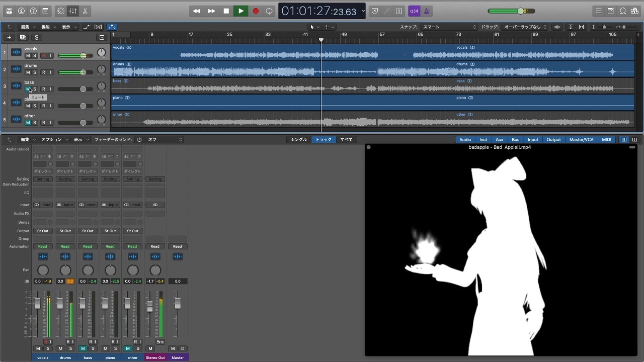Toggle the Bus channel filter button
The height and width of the screenshot is (362, 644).
coord(515,139)
